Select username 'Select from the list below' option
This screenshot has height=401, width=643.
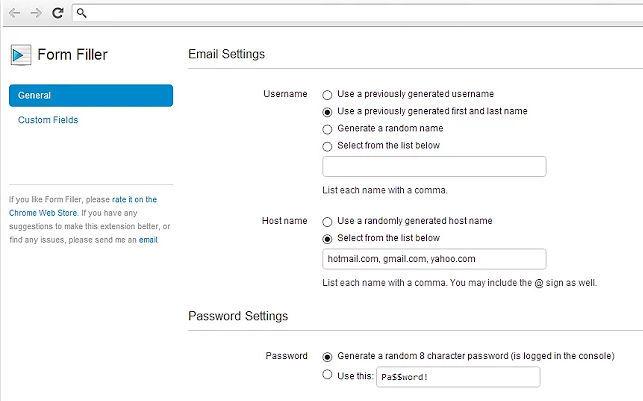[x=327, y=145]
